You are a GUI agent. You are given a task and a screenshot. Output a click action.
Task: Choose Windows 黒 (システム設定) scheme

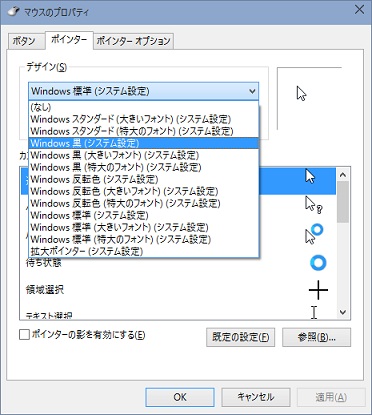click(144, 143)
